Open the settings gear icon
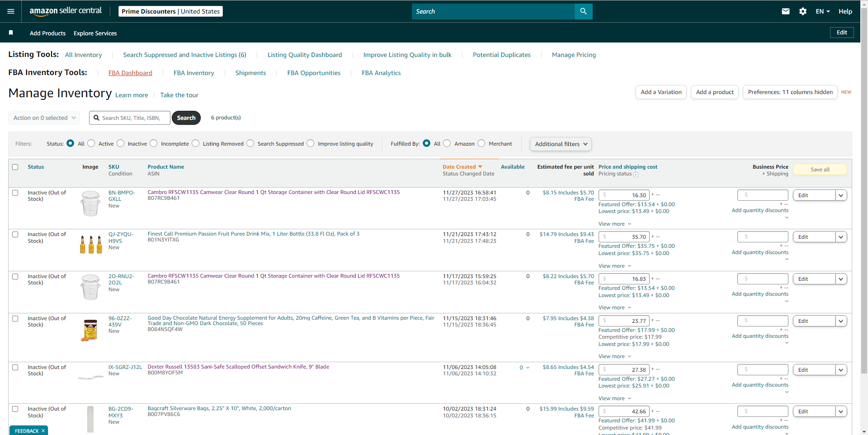 coord(803,11)
